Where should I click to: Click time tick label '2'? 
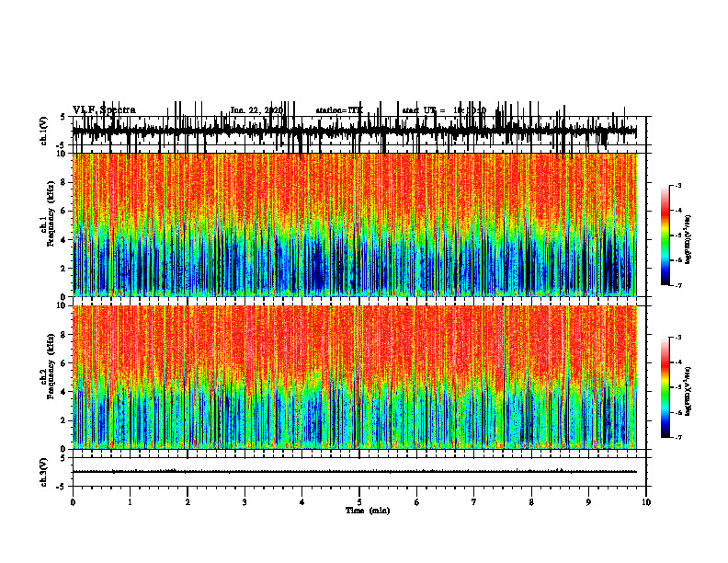point(188,502)
